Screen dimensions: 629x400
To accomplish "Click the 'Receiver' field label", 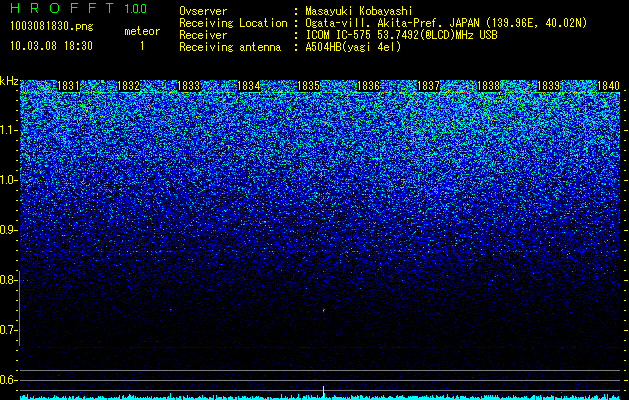I will (x=203, y=35).
